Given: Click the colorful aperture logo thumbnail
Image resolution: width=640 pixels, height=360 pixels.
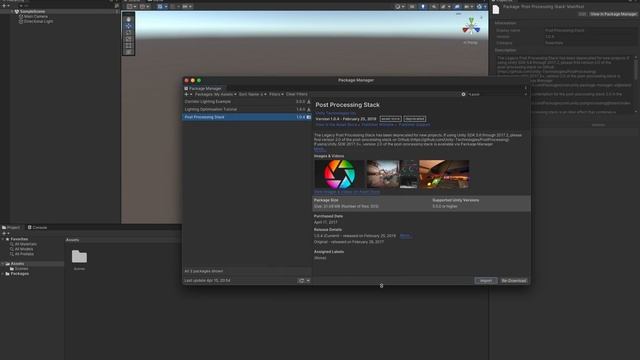Looking at the screenshot, I should pyautogui.click(x=339, y=174).
